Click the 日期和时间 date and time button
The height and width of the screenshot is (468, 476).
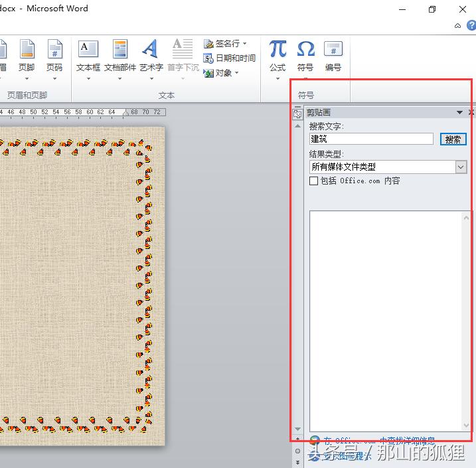click(x=230, y=58)
